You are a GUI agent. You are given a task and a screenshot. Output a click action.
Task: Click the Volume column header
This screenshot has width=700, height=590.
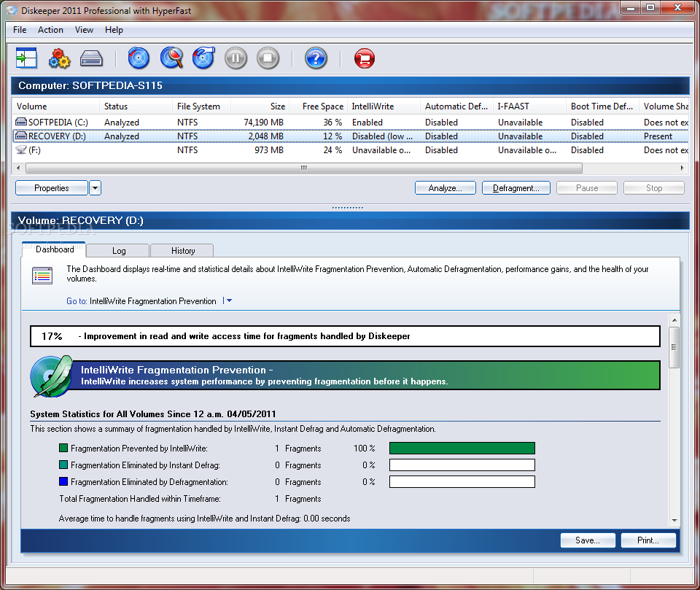(55, 106)
